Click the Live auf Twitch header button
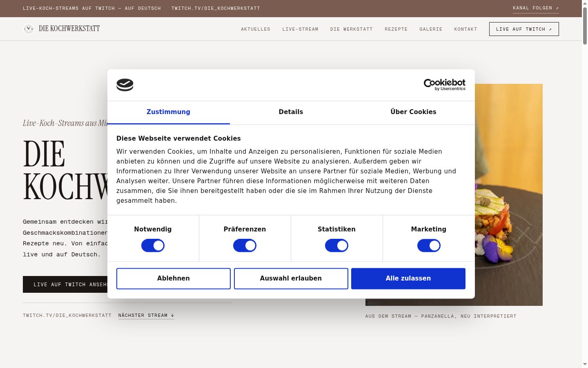The image size is (588, 368). pyautogui.click(x=524, y=29)
